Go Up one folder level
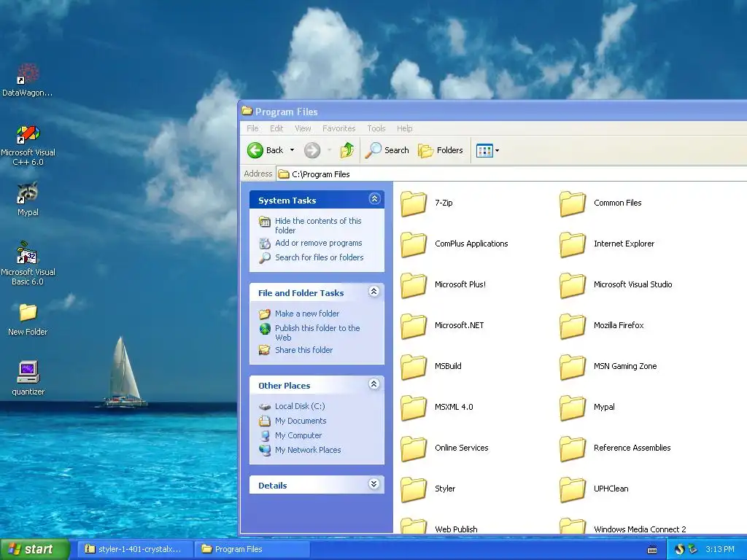 click(347, 150)
